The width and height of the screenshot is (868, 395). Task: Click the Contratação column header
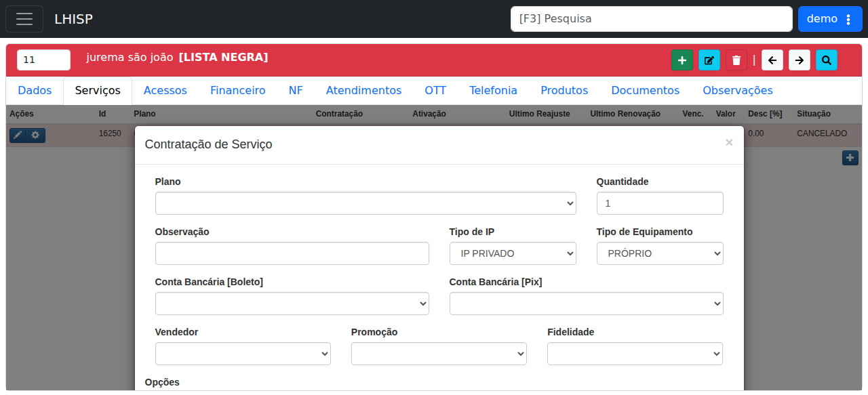(x=339, y=114)
